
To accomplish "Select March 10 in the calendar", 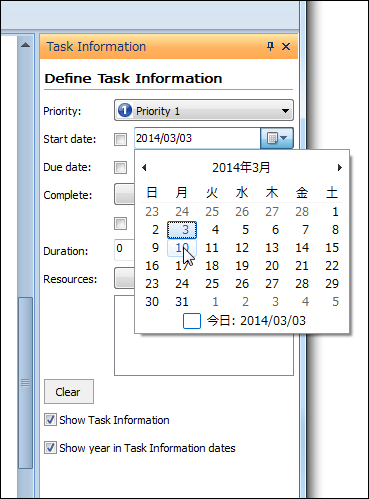I will [182, 248].
